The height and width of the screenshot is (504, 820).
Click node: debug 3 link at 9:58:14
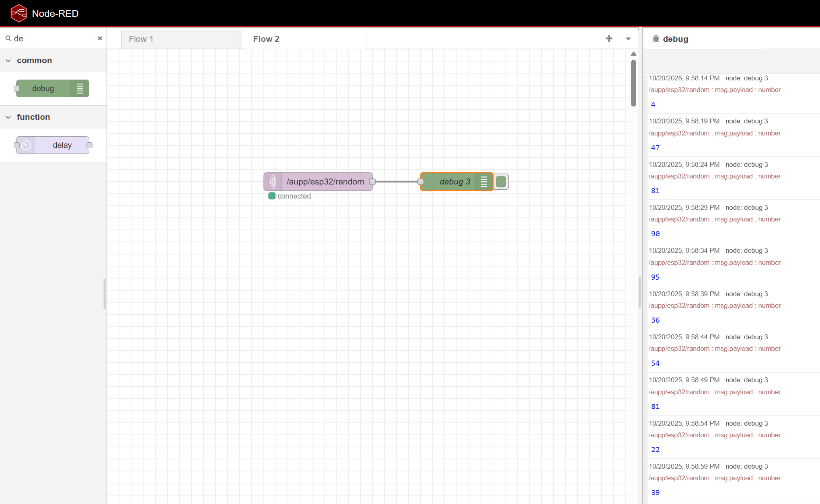pyautogui.click(x=746, y=78)
